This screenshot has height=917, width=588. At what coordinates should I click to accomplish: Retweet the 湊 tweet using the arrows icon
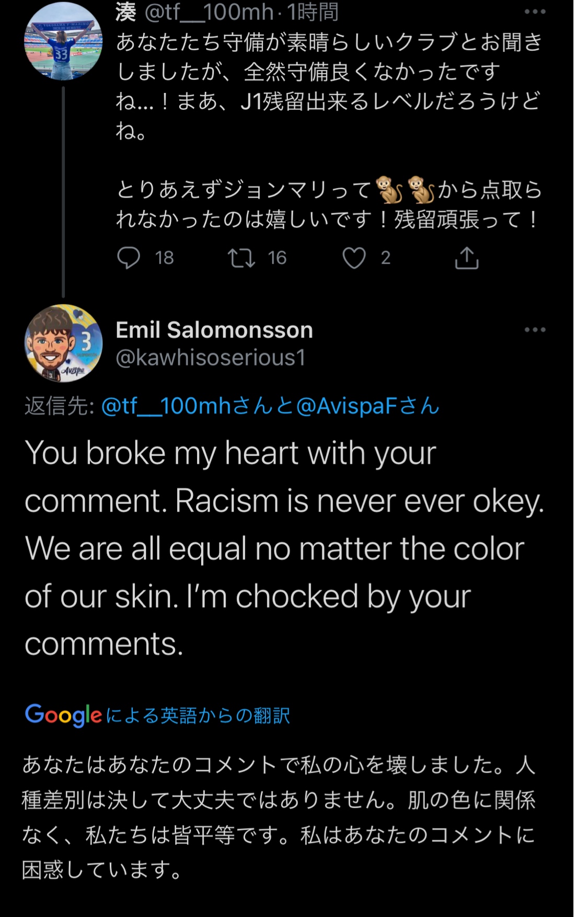click(x=241, y=258)
